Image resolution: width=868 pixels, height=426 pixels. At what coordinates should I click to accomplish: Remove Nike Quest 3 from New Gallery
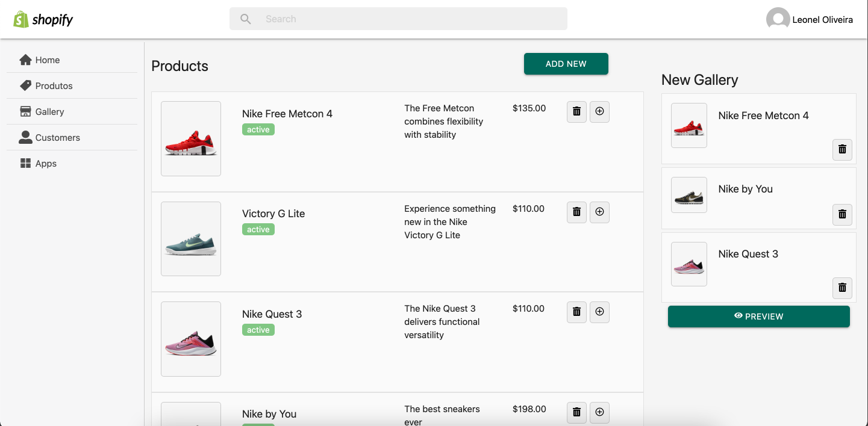pos(841,288)
